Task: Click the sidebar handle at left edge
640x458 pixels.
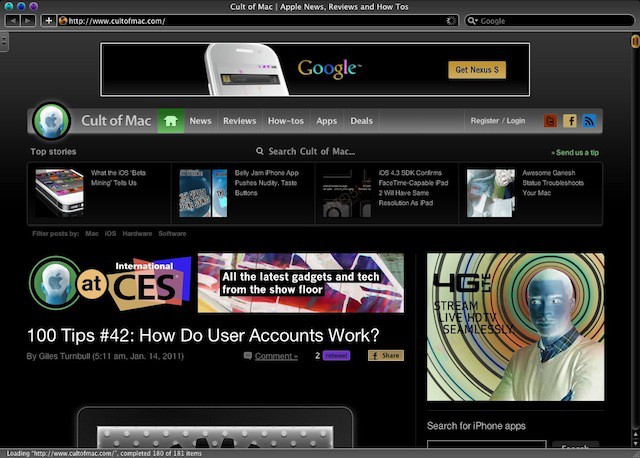Action: pos(4,42)
